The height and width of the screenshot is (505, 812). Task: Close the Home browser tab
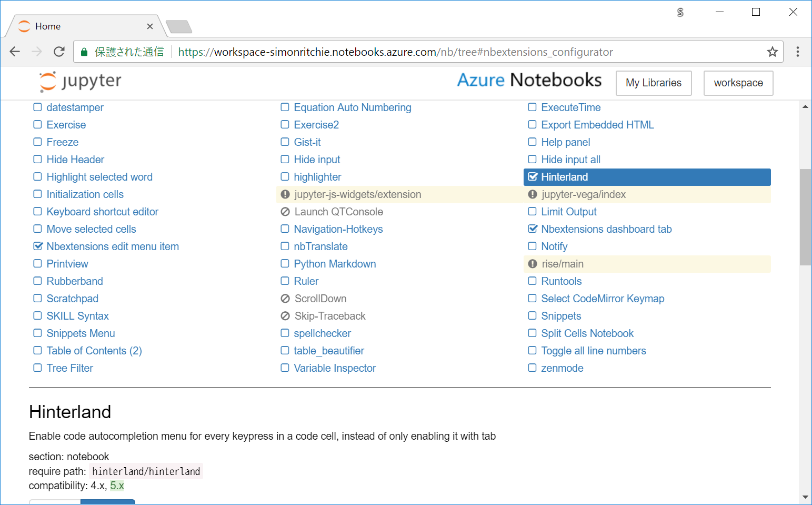150,26
